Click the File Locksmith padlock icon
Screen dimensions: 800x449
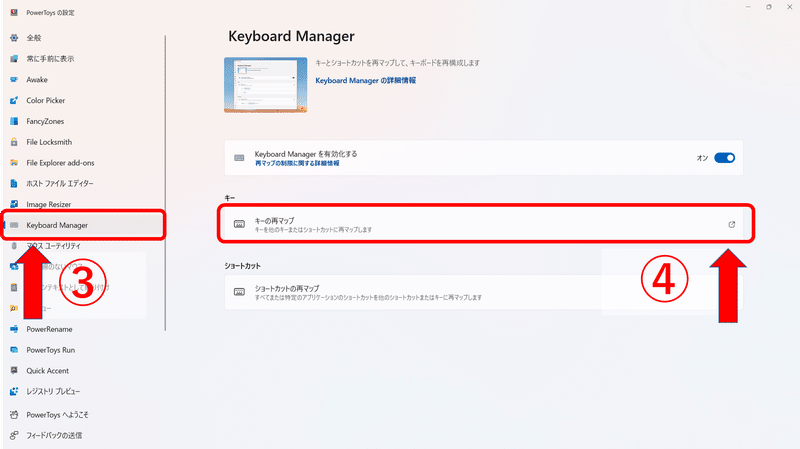pos(14,142)
